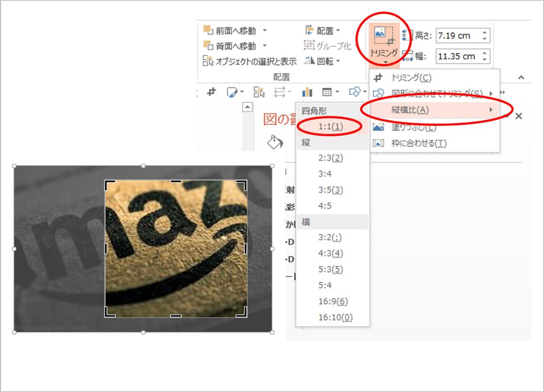Click the 背面へ移動 (Send Backward) button

click(x=230, y=46)
